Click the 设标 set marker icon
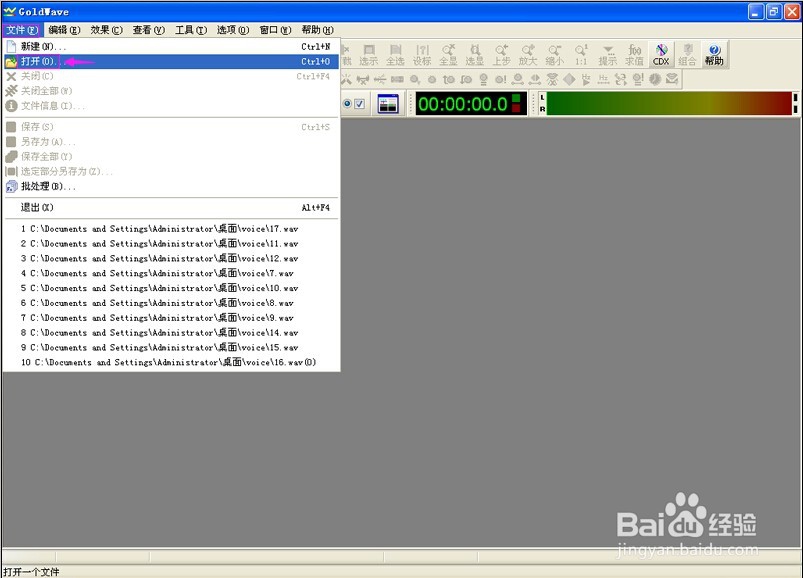The height and width of the screenshot is (578, 803). coord(422,55)
